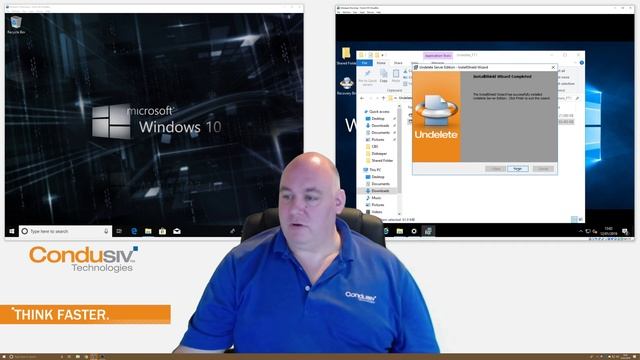This screenshot has width=640, height=360.
Task: Open Desktop under Quick access
Action: click(375, 118)
